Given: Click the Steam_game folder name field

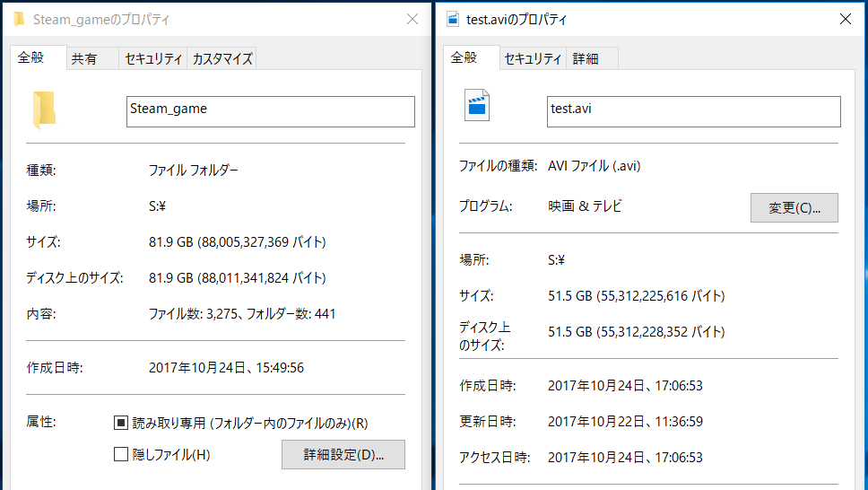Looking at the screenshot, I should pyautogui.click(x=271, y=111).
